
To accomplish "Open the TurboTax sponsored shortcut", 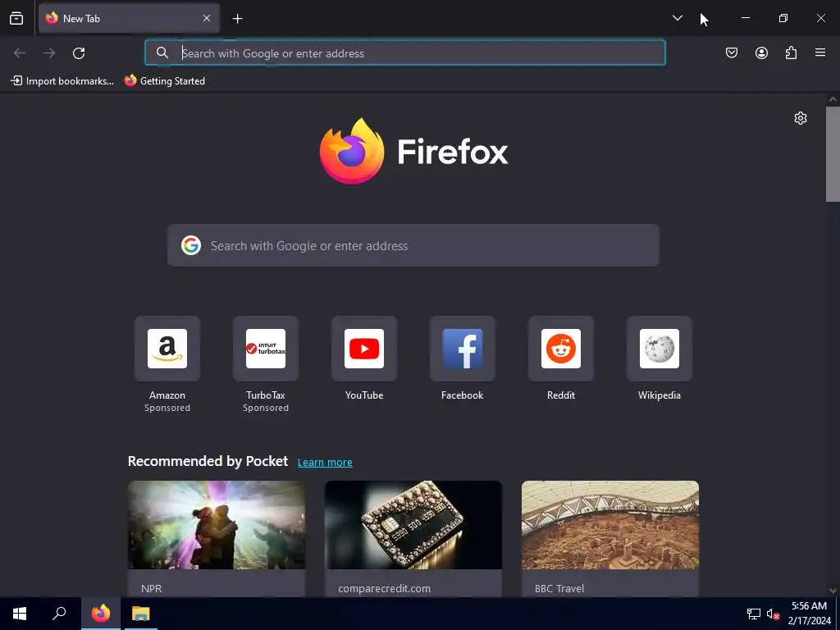I will click(266, 349).
